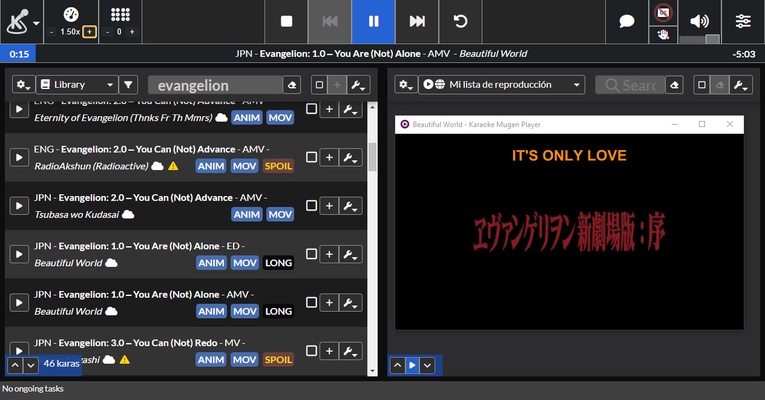This screenshot has height=400, width=765.
Task: Click MOV tag on Beautiful World AMV
Action: (245, 311)
